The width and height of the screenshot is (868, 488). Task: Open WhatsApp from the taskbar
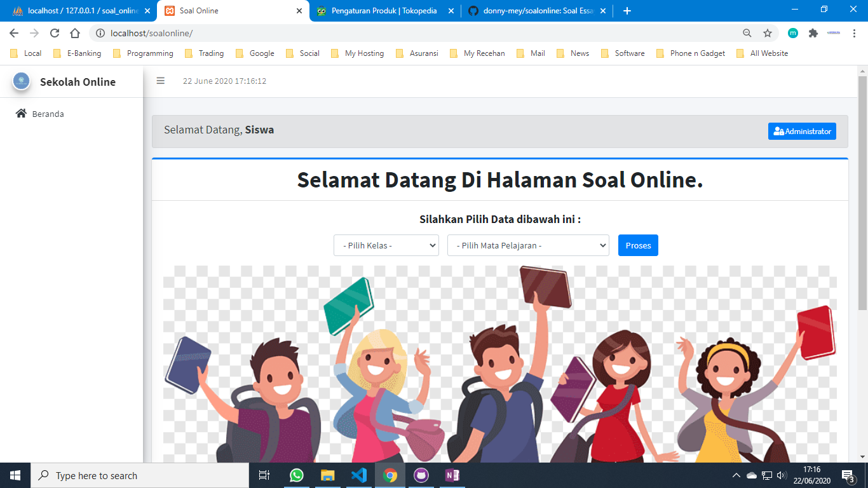point(297,475)
